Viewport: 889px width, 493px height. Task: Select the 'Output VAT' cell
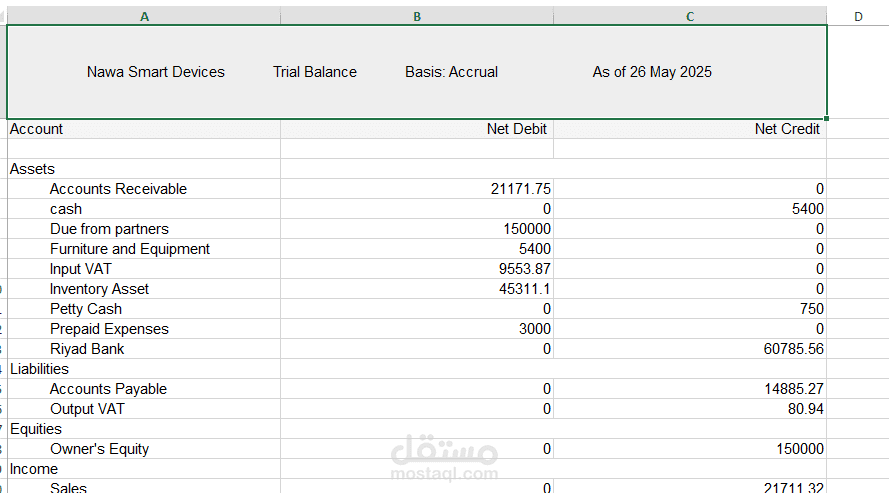point(144,409)
